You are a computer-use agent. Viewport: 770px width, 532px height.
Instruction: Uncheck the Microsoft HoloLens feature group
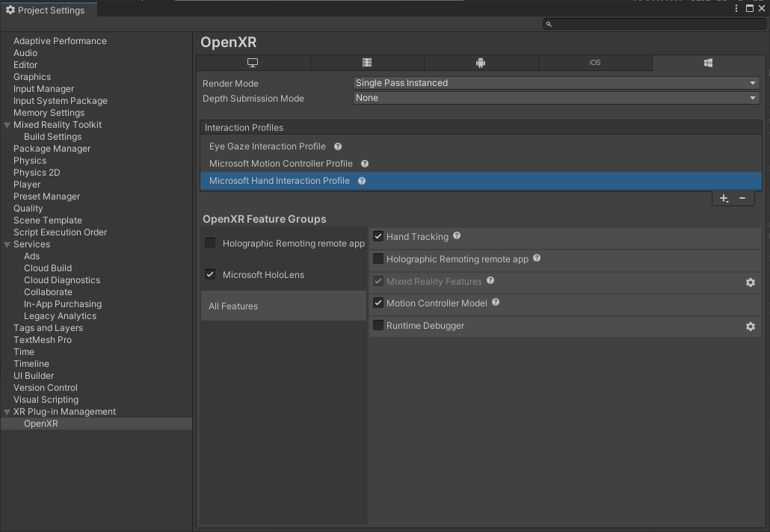tap(210, 274)
